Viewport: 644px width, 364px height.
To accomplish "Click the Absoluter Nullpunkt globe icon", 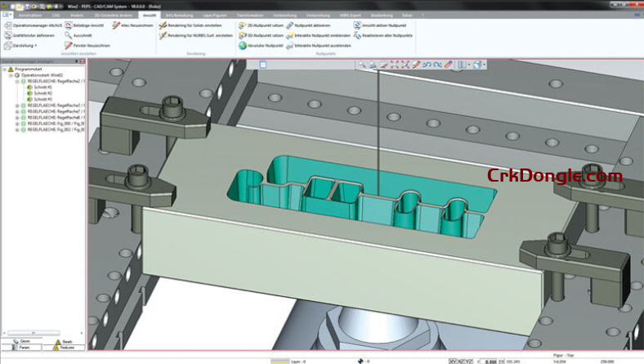I will point(243,46).
